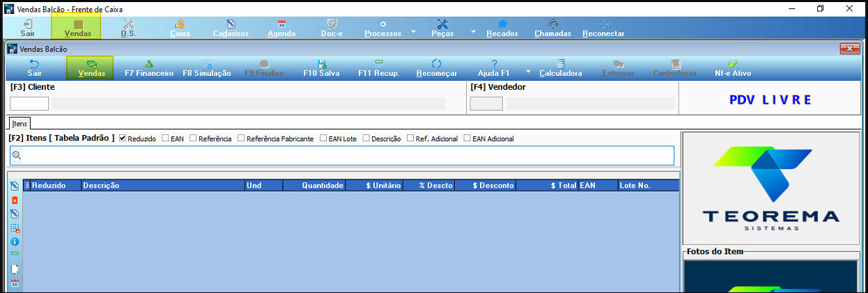Open F8 Simulação

point(207,68)
